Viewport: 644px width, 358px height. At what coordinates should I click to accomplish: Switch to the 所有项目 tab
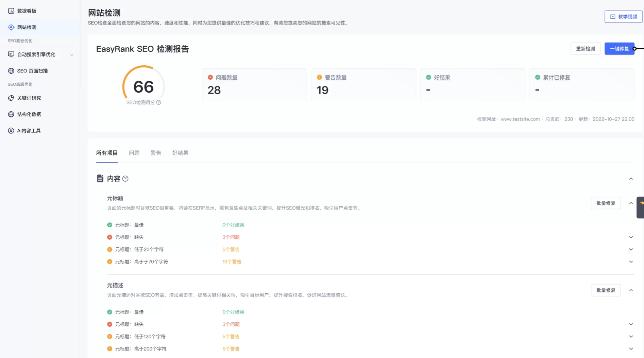pos(107,153)
